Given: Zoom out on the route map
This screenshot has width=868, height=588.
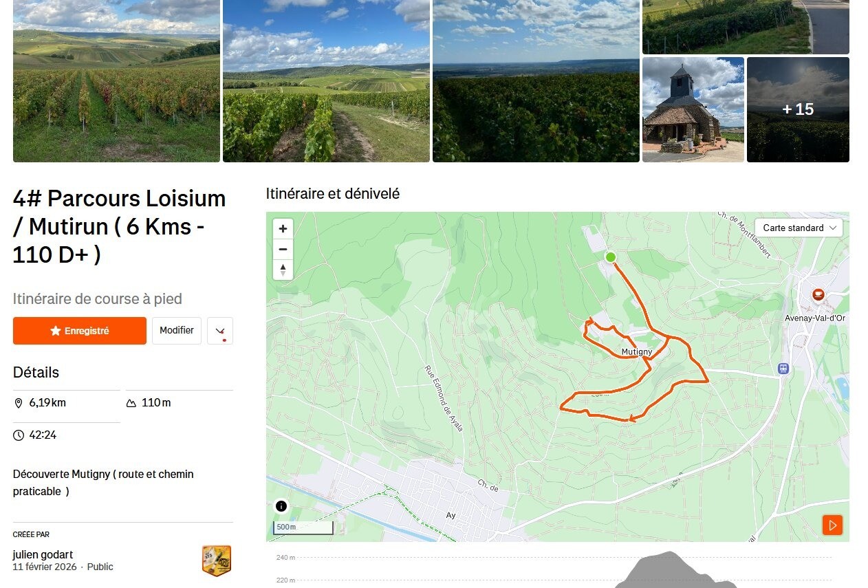Looking at the screenshot, I should coord(283,249).
